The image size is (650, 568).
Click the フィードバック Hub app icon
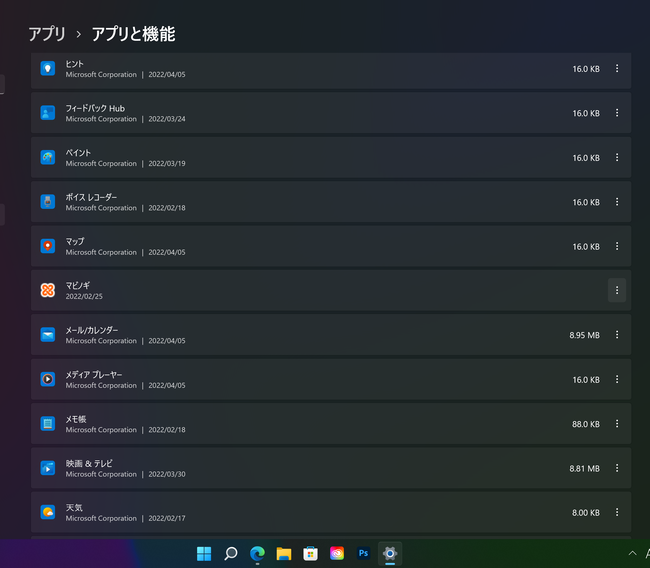pyautogui.click(x=48, y=113)
